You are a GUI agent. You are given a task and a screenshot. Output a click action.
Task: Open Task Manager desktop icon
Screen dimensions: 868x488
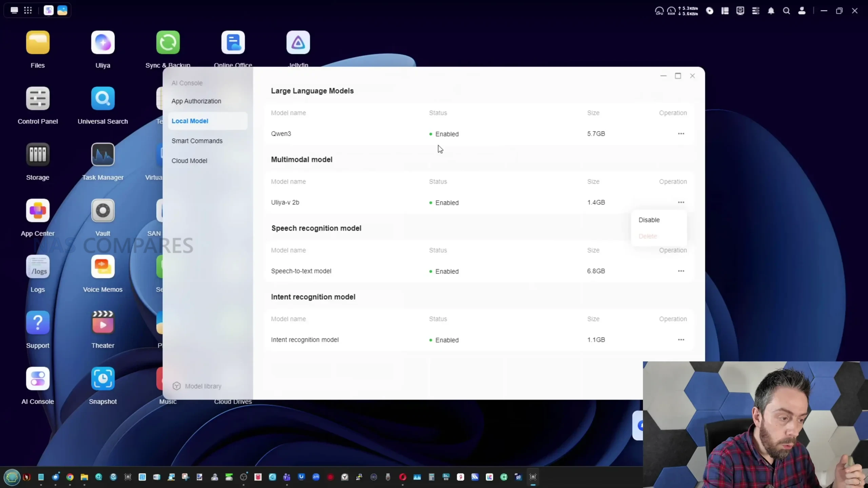coord(103,155)
